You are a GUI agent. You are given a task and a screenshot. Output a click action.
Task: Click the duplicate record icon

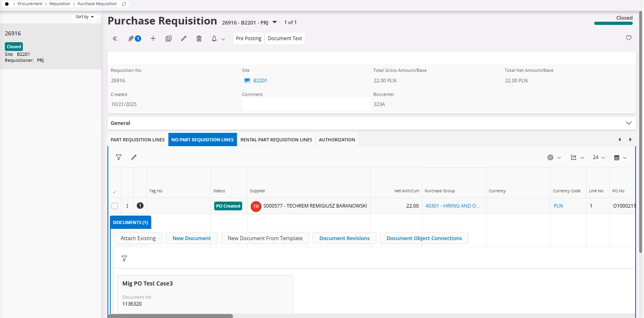[168, 39]
